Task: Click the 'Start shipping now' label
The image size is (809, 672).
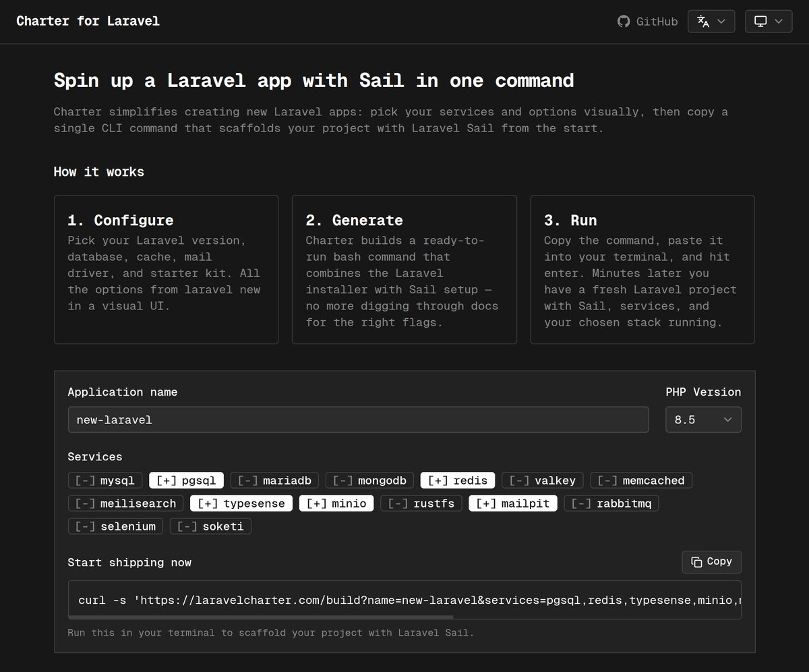Action: 129,563
